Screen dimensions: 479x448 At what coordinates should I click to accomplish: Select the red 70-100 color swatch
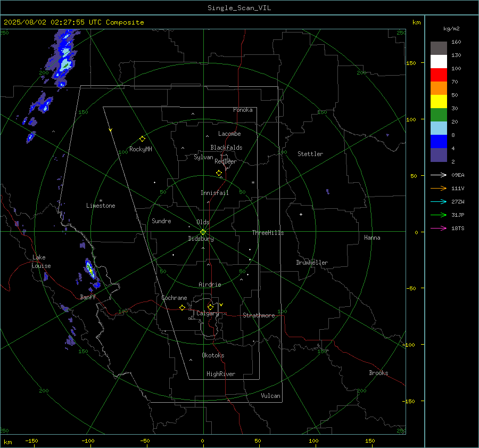tap(439, 75)
